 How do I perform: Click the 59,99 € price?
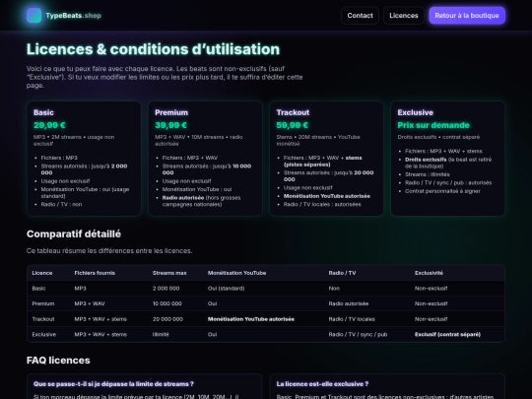click(293, 125)
